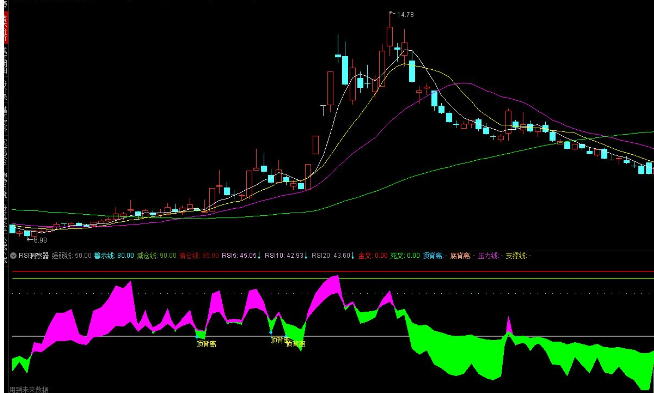Click the 14.78 high price label
This screenshot has width=654, height=393.
pyautogui.click(x=405, y=15)
